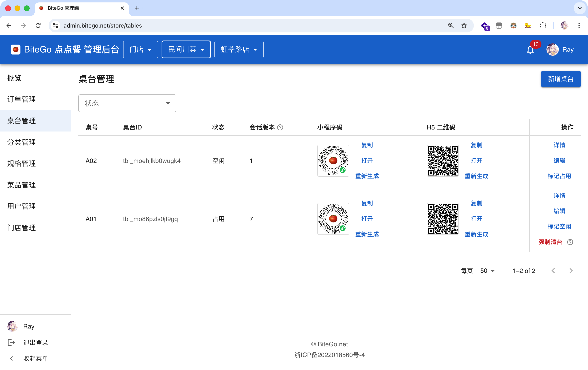Click the help icon next to 强制清台
This screenshot has height=370, width=588.
(570, 242)
